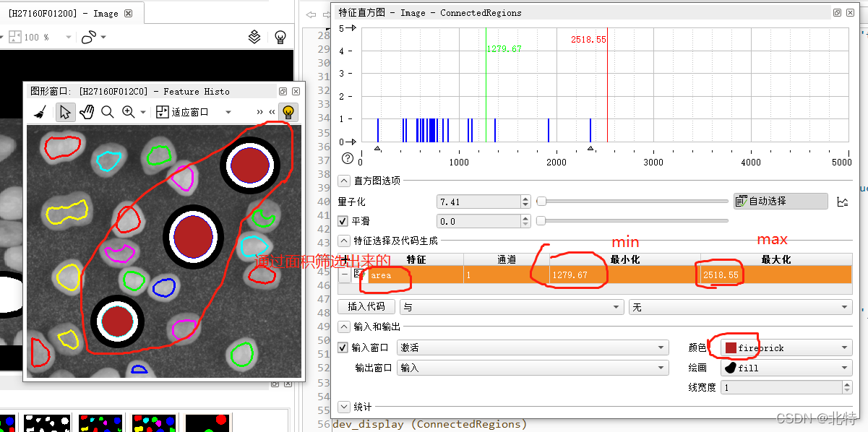Click the help question mark below histogram

[x=347, y=158]
